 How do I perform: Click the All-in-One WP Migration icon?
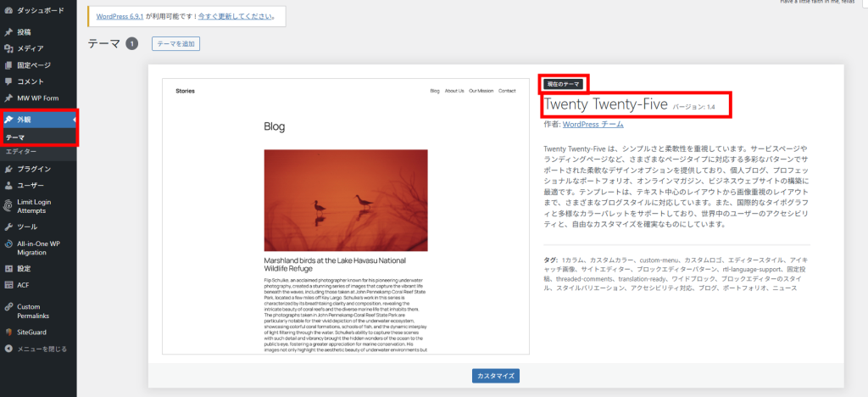(8, 244)
